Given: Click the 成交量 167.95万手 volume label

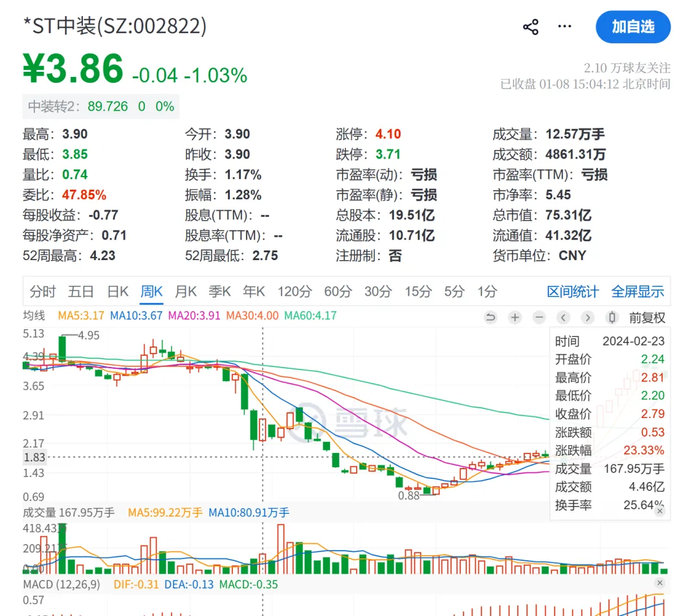Looking at the screenshot, I should (x=69, y=512).
